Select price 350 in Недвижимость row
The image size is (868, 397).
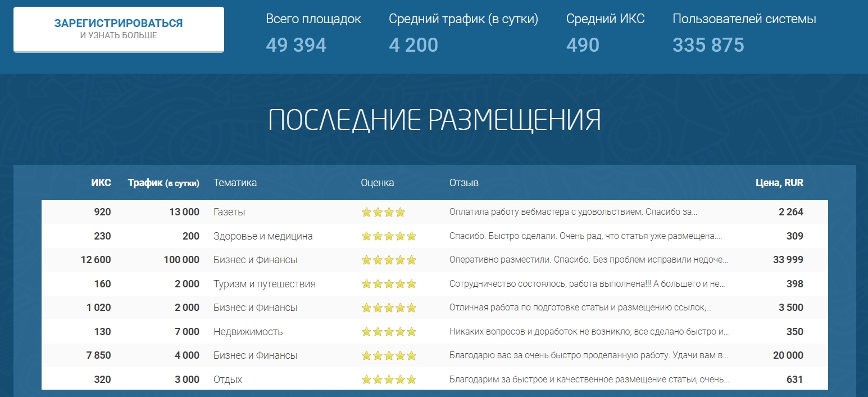click(x=795, y=332)
